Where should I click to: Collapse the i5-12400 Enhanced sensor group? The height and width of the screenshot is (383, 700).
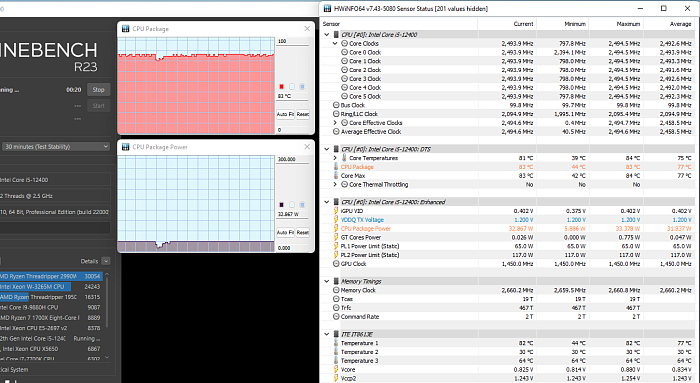coord(327,202)
